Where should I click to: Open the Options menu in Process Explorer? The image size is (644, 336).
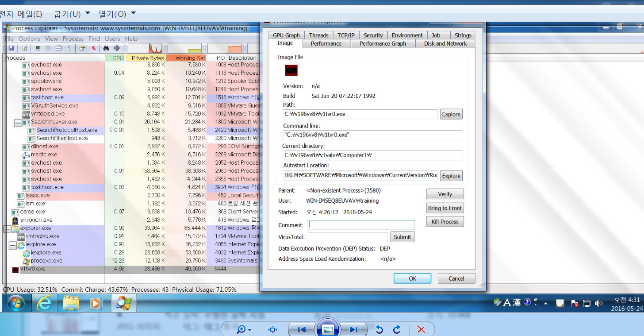(x=30, y=39)
